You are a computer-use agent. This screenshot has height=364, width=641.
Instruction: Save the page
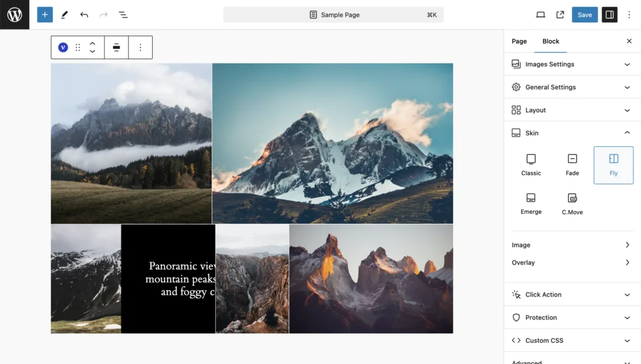click(x=585, y=15)
